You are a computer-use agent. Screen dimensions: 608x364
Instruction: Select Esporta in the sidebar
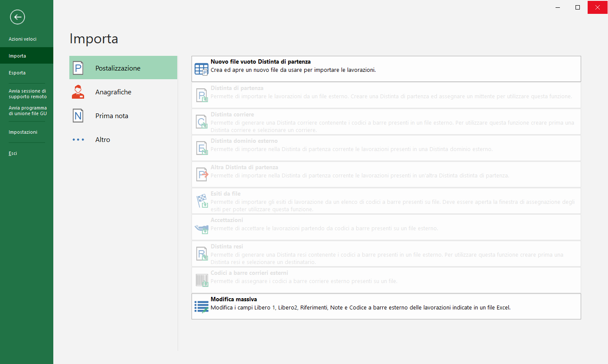coord(17,73)
